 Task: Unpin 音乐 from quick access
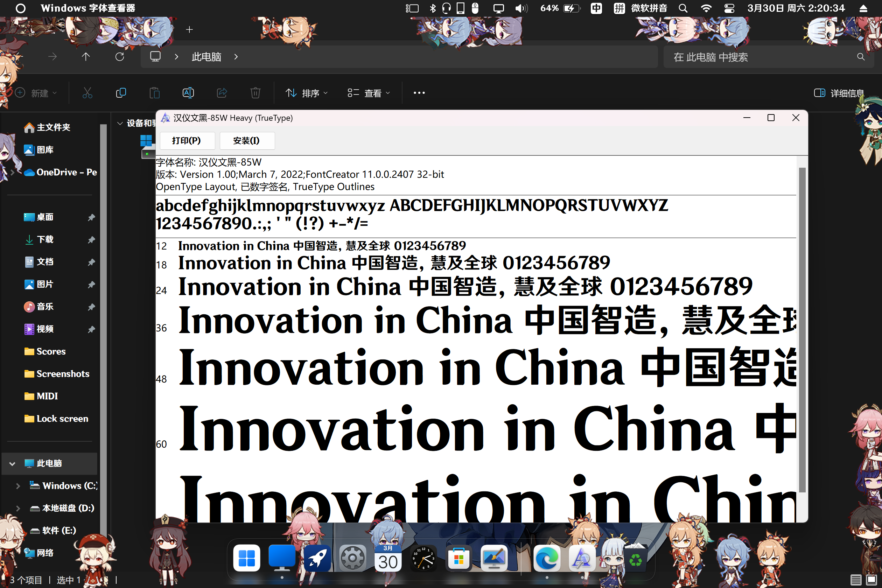91,307
